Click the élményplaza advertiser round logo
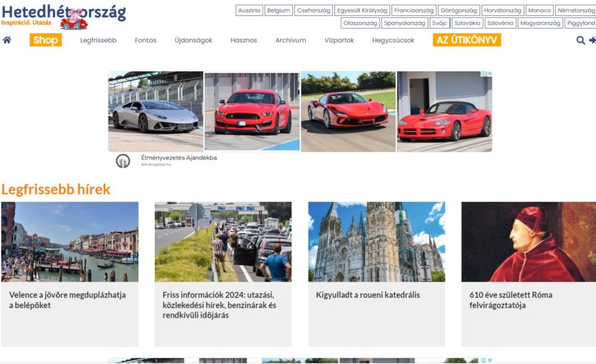Screen dimensions: 596x364 (123, 161)
